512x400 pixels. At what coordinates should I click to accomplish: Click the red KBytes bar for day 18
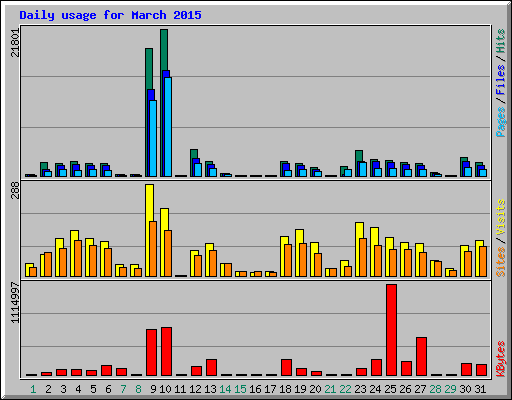click(x=286, y=368)
